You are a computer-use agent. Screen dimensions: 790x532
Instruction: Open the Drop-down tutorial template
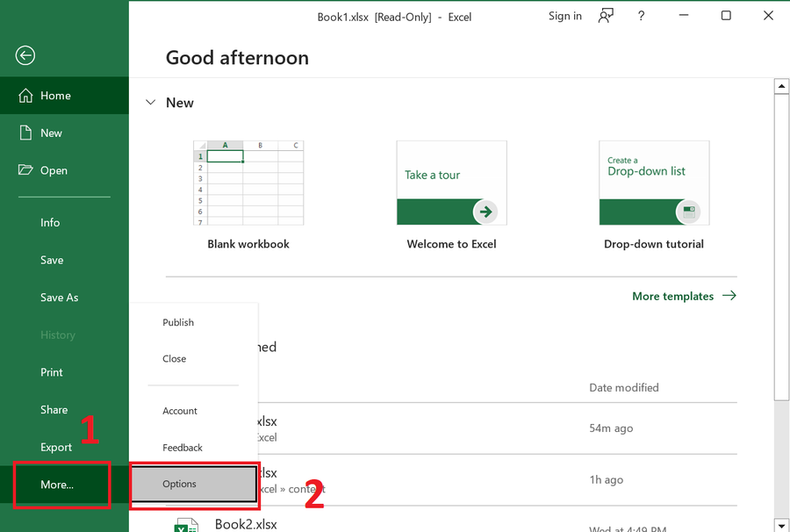[654, 183]
